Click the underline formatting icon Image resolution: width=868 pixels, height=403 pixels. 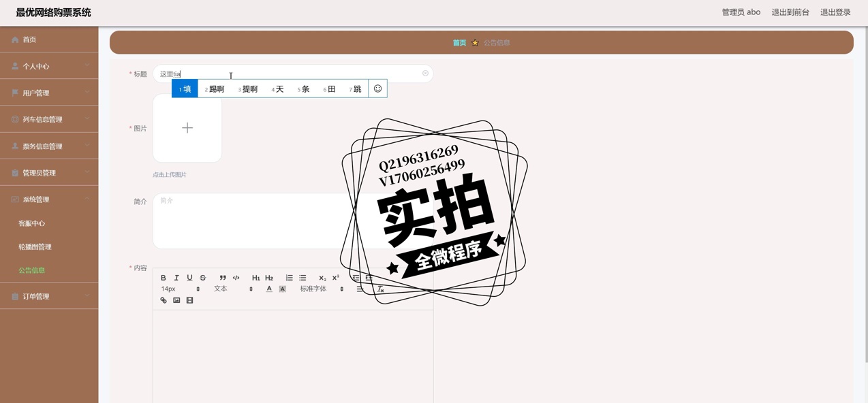click(189, 278)
